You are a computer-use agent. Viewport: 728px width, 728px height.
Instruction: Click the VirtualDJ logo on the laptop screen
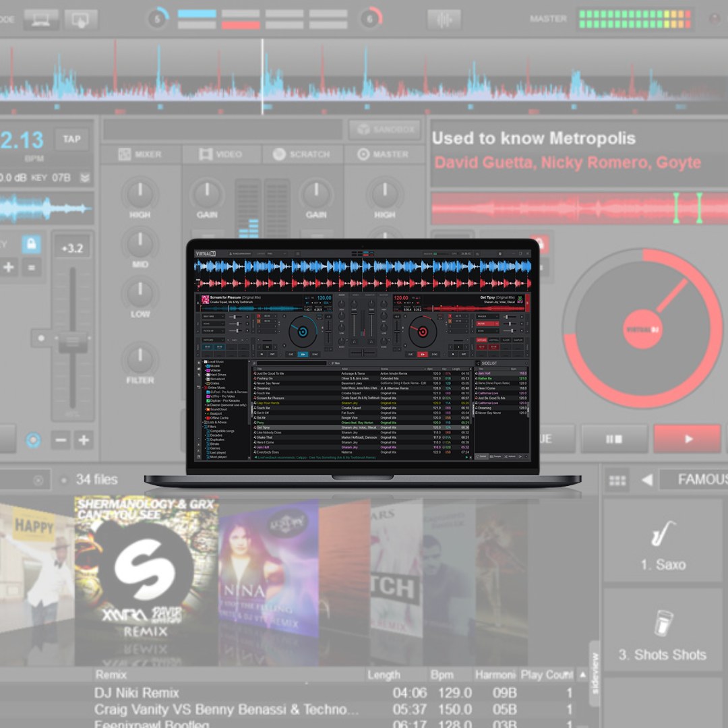205,253
